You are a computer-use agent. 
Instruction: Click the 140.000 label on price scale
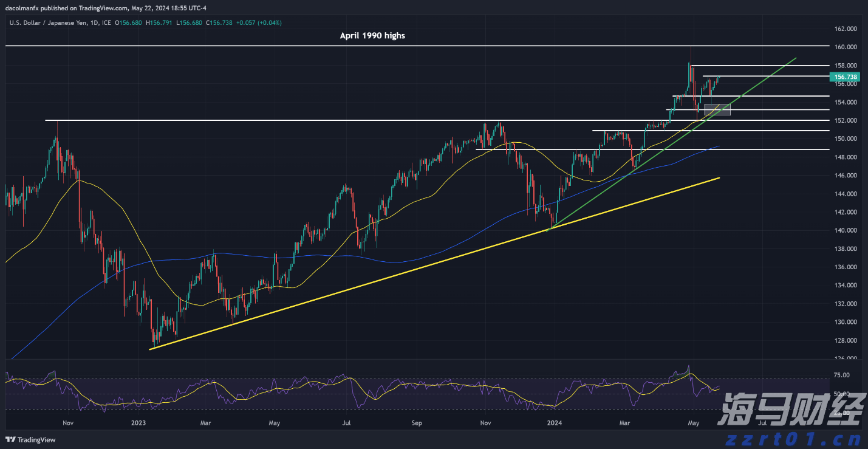pos(846,230)
